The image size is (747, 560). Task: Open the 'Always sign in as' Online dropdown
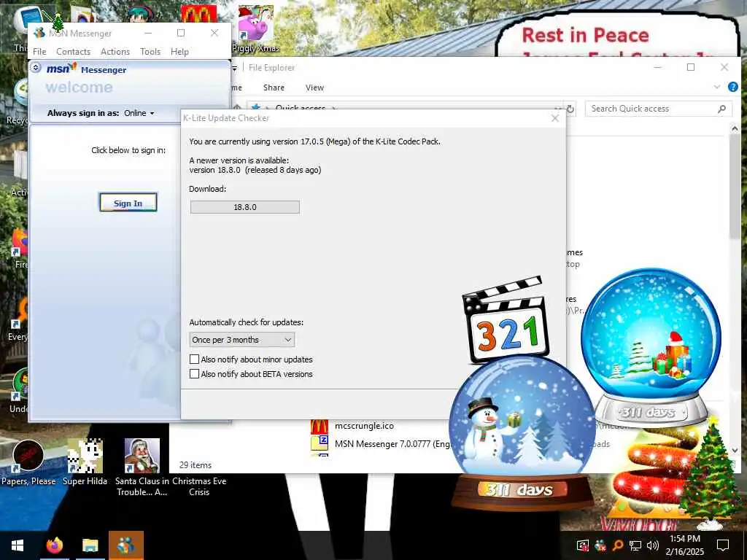[139, 113]
